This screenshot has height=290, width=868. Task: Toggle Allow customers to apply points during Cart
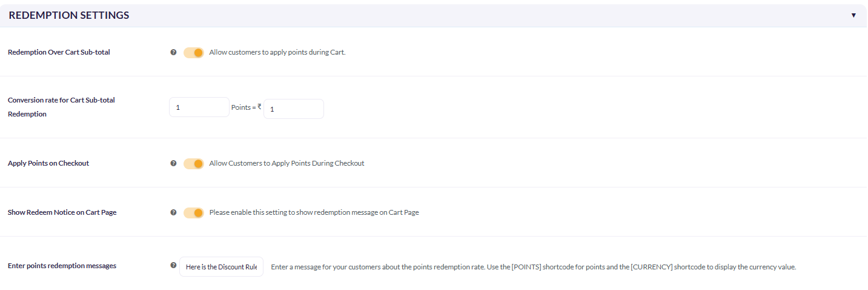coord(194,53)
